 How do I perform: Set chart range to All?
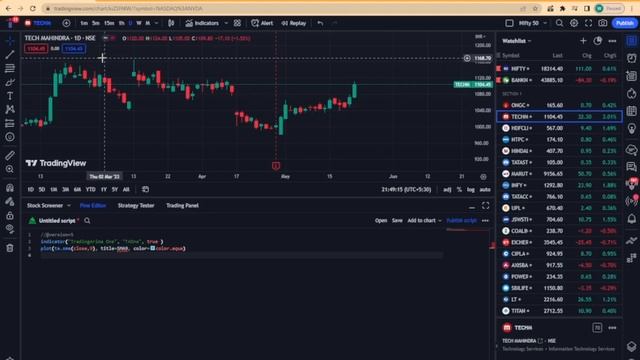pyautogui.click(x=126, y=189)
